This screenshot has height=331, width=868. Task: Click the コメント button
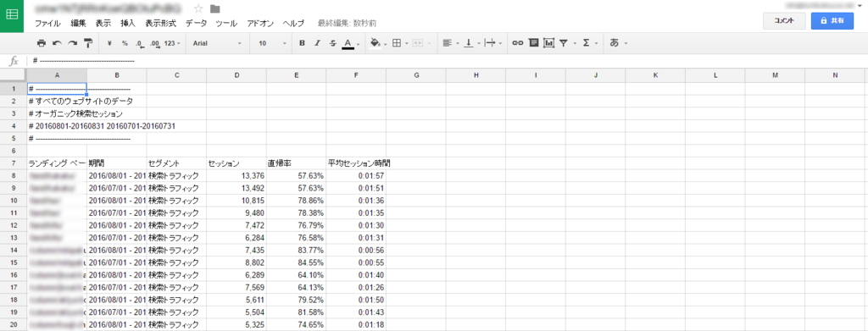(784, 20)
